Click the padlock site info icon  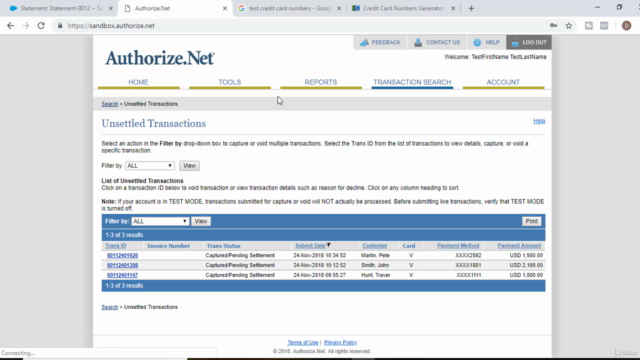coord(60,26)
